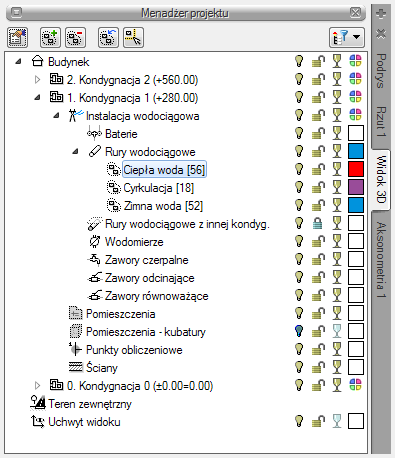Toggle visibility bulb for Ściany
Viewport: 397px width, 458px height.
pyautogui.click(x=299, y=367)
